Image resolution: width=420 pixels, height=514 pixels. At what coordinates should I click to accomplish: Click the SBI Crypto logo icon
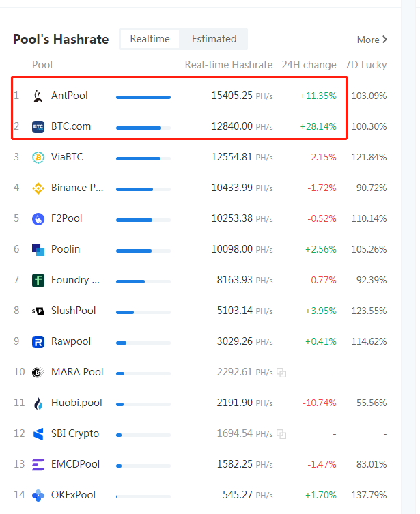coord(38,433)
